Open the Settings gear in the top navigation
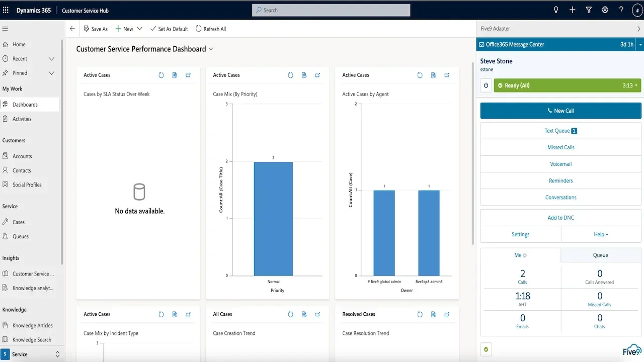The image size is (644, 362). coord(605,10)
